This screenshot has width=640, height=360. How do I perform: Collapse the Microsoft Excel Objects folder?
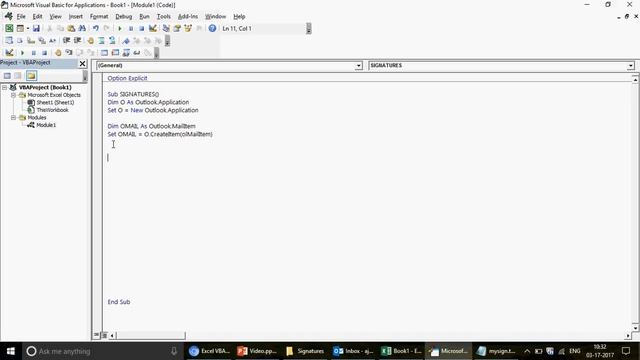click(13, 95)
